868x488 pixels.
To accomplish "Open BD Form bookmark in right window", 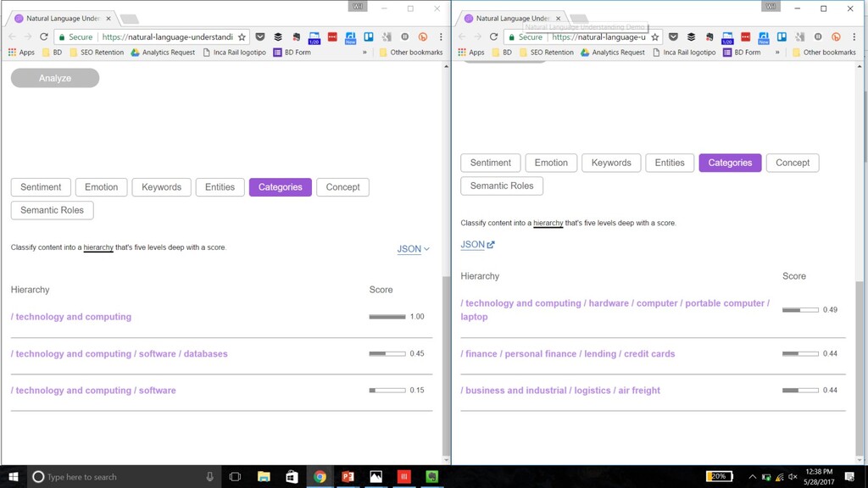I will (742, 53).
